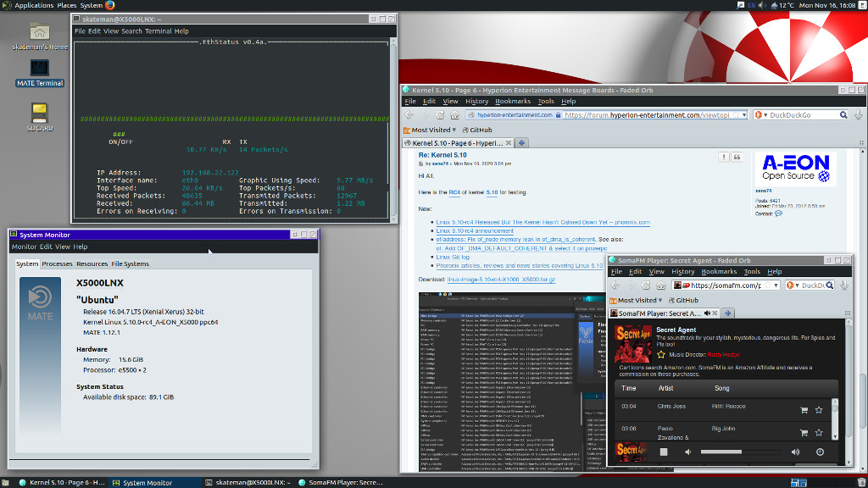This screenshot has height=488, width=868.
Task: Expand Most Visited in SomaFM window
Action: pos(636,301)
